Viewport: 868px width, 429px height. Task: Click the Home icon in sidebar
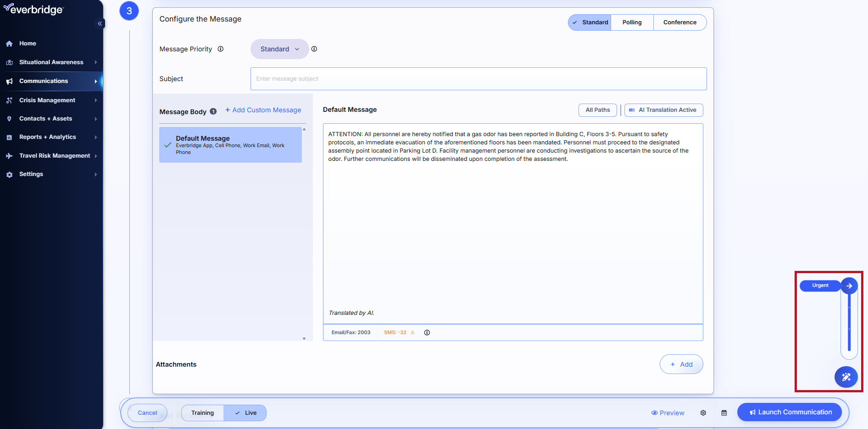tap(9, 44)
